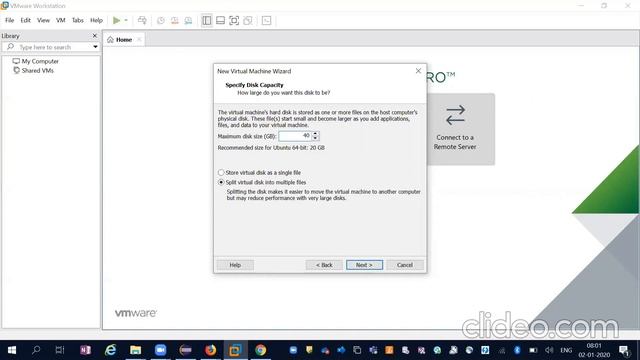
Task: Click VMware Workstation taskbar icon
Action: pos(235,350)
